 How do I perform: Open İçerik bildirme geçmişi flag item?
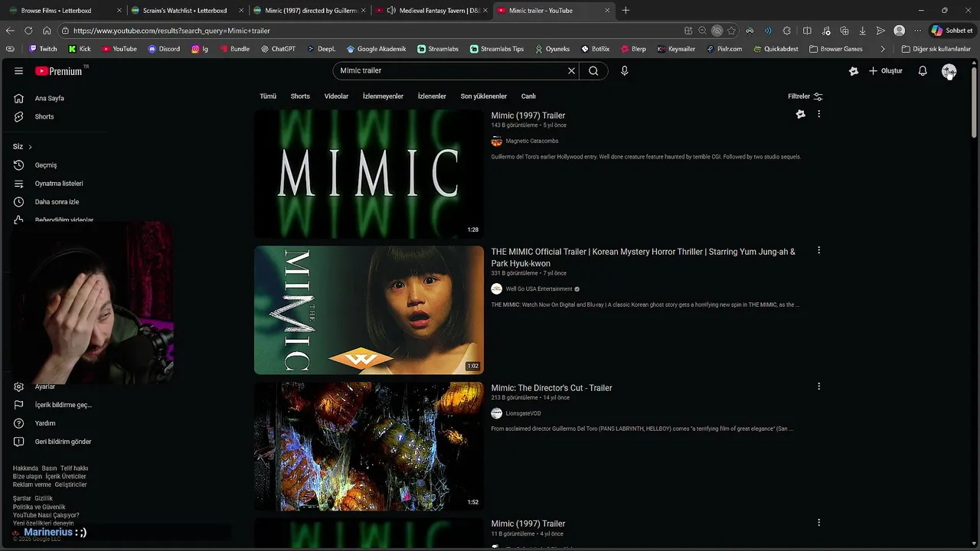[x=63, y=405]
